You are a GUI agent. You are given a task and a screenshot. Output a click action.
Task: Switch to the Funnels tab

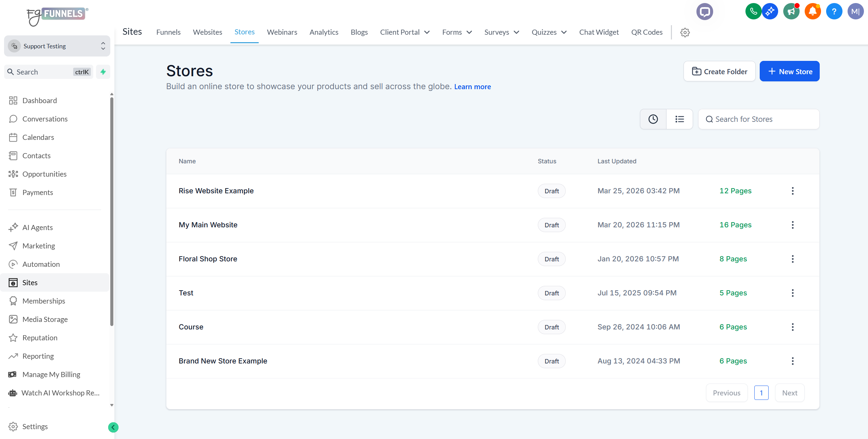(x=168, y=32)
